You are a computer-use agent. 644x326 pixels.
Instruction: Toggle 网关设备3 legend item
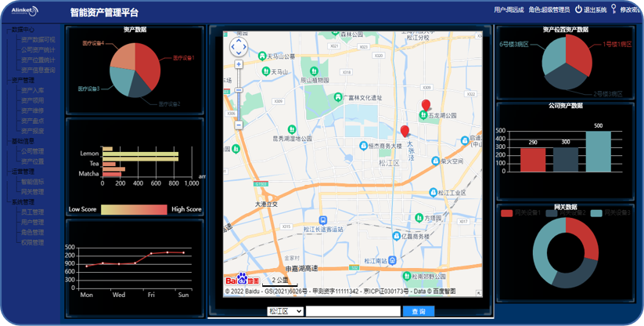610,213
